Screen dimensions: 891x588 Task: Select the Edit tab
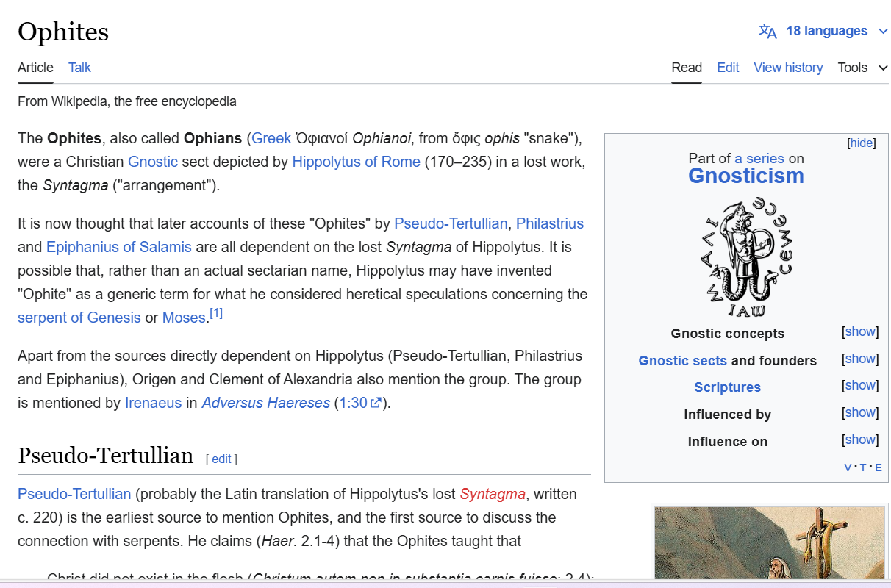coord(728,68)
